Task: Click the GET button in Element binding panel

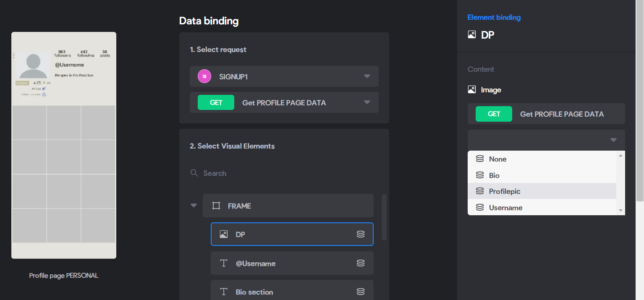Action: 494,114
